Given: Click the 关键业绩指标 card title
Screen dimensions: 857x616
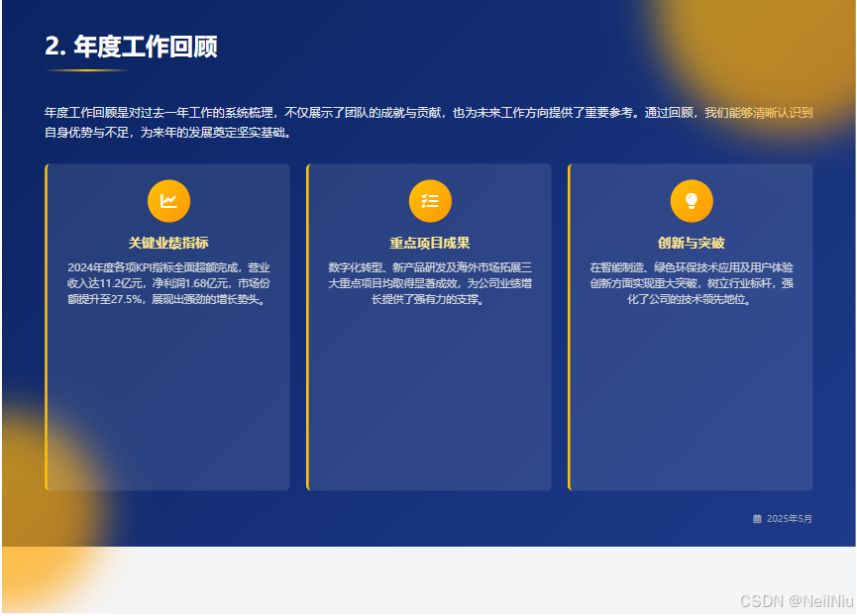Looking at the screenshot, I should (168, 241).
